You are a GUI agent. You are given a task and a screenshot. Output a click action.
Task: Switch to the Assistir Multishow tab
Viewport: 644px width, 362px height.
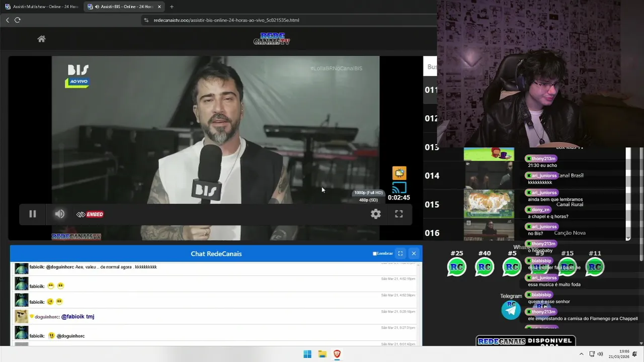point(42,7)
